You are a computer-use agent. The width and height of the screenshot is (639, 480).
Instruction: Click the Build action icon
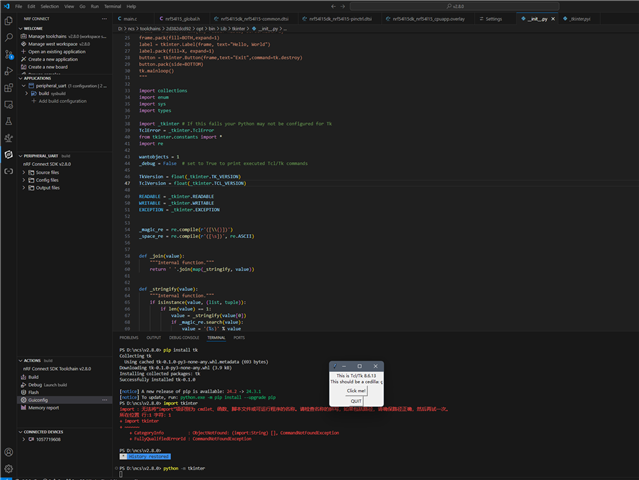tap(24, 377)
